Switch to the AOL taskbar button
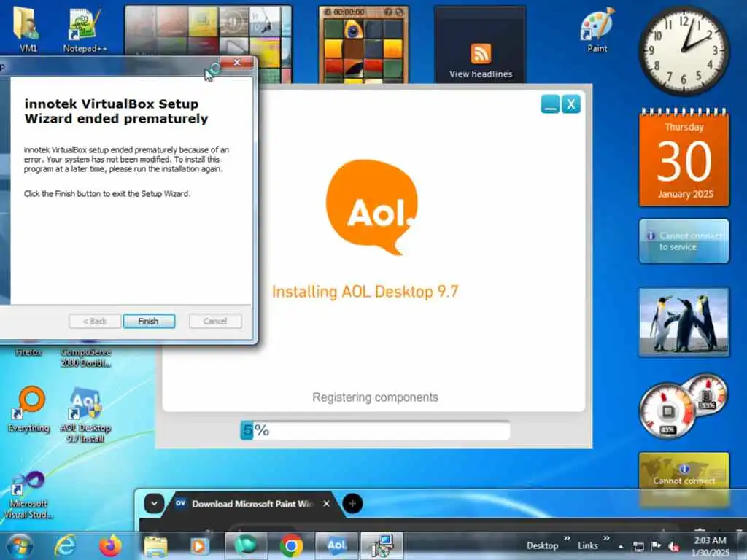747x560 pixels. pyautogui.click(x=336, y=545)
